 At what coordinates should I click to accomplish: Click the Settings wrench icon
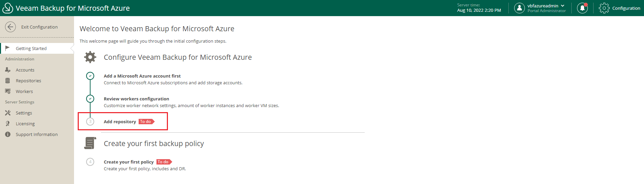8,113
